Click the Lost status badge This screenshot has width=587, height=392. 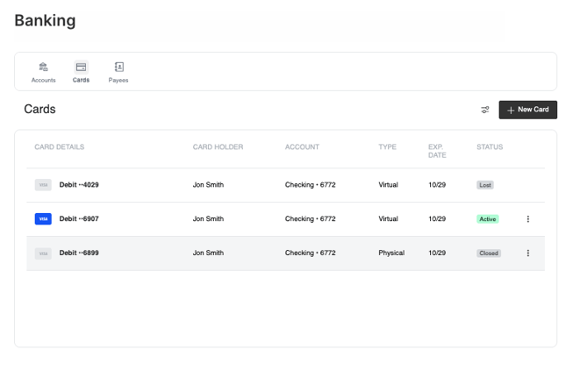[x=485, y=185]
